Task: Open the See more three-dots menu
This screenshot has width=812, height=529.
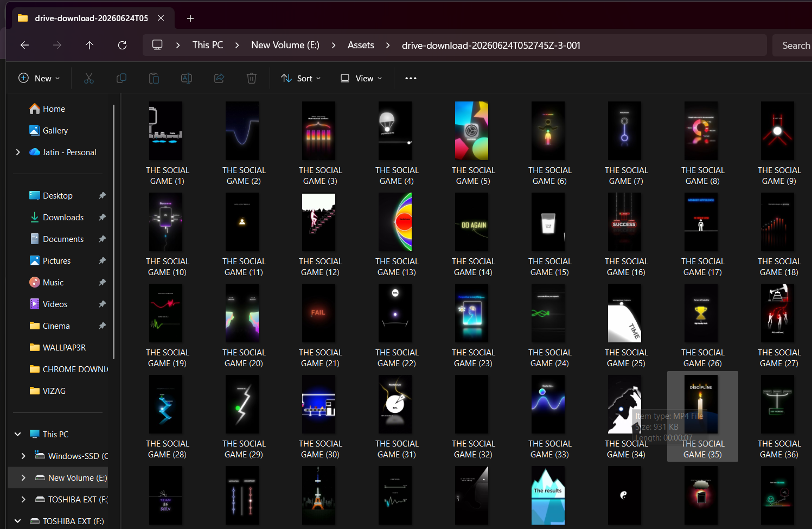Action: click(411, 78)
